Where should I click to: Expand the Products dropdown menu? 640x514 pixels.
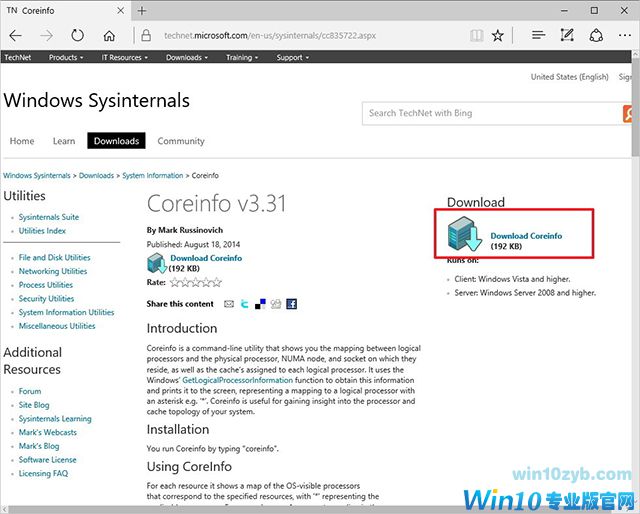(67, 57)
